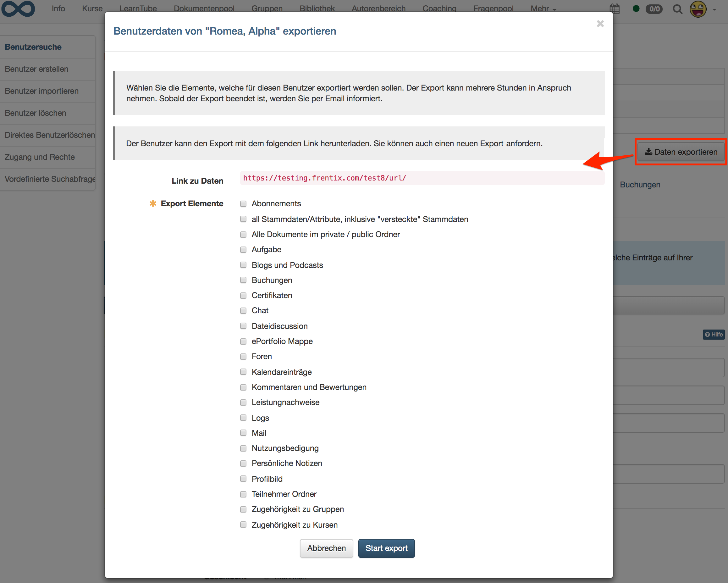Click the Link zu Daten URL

325,178
